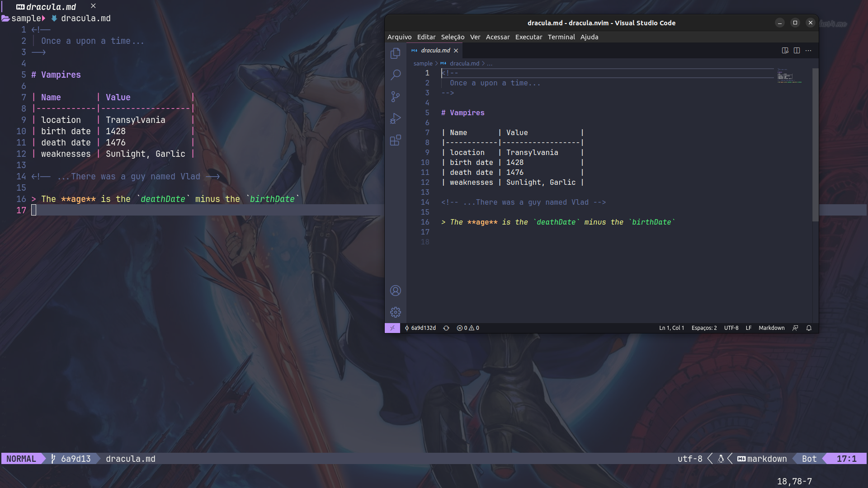Viewport: 868px width, 488px height.
Task: Open the Explorer view in VS Code
Action: coord(396,53)
